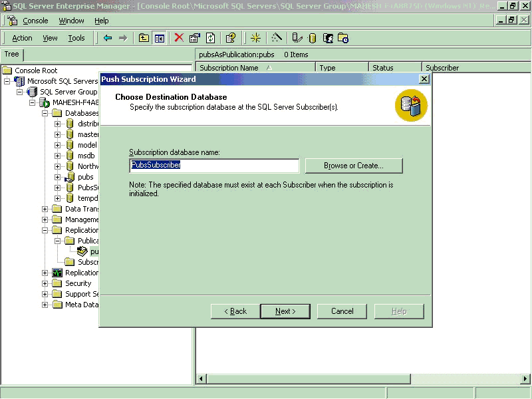
Task: Open the Action menu
Action: 22,38
